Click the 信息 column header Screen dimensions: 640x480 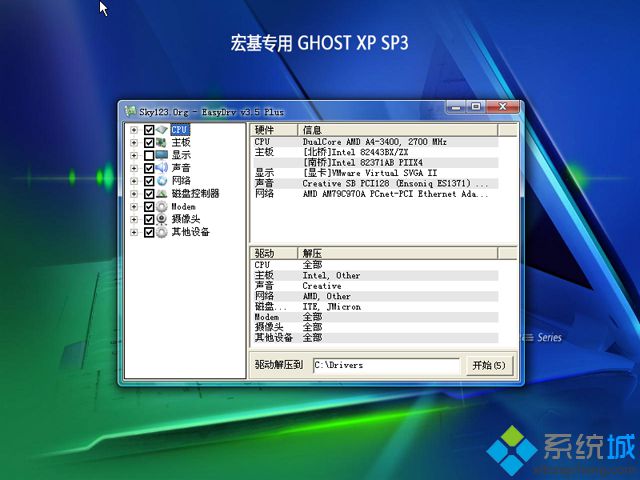click(x=398, y=130)
